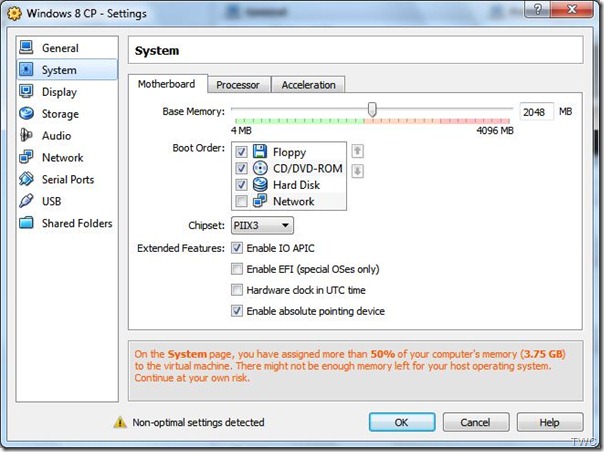Click the Shared Folders folder icon
604x452 pixels.
26,223
